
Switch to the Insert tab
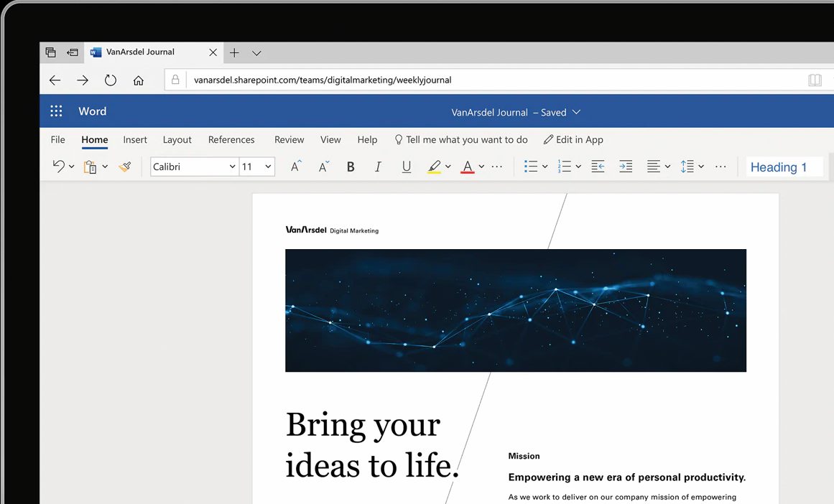point(135,139)
